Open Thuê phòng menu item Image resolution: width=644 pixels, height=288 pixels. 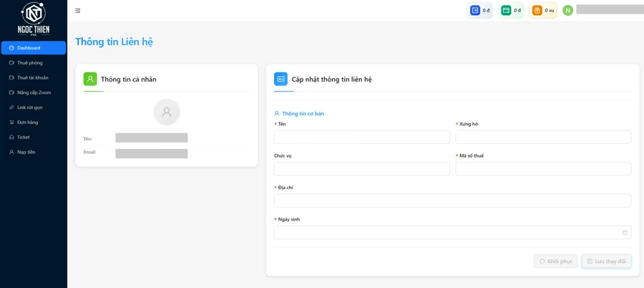pyautogui.click(x=30, y=63)
